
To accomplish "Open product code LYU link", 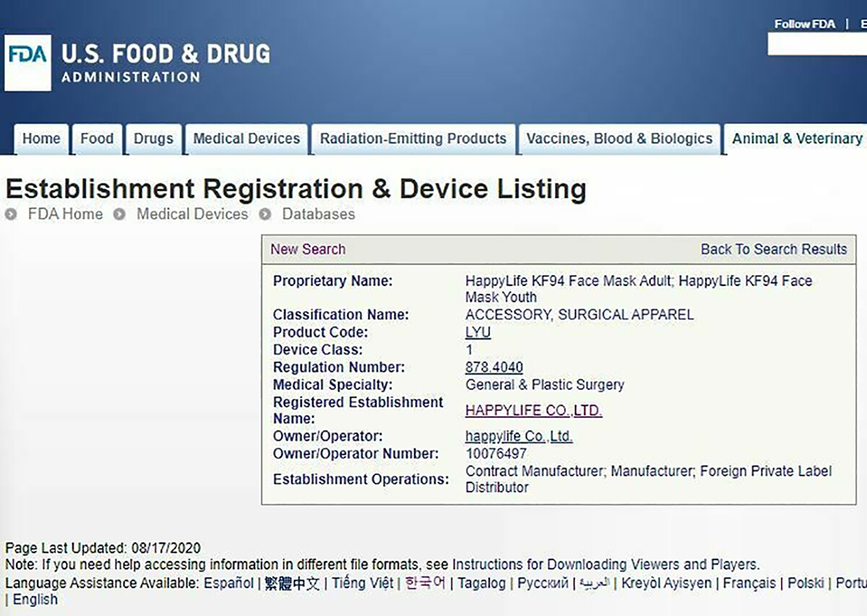I will 478,332.
